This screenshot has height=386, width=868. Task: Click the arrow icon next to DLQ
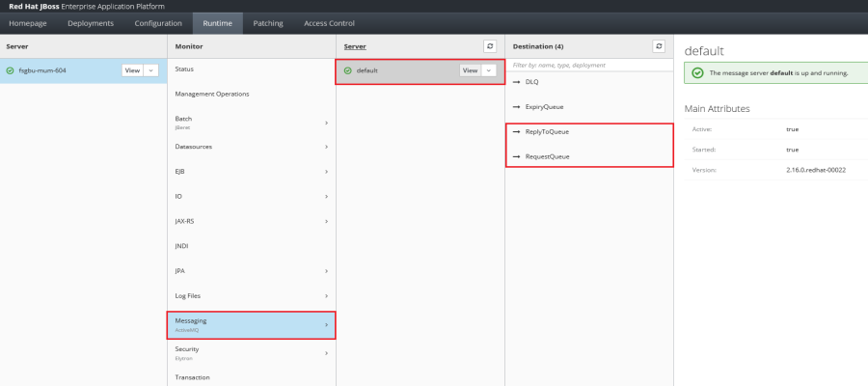pyautogui.click(x=517, y=82)
